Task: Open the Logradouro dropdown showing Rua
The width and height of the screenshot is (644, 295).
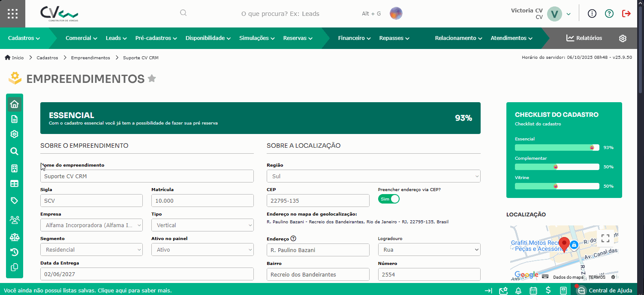Action: click(x=429, y=249)
